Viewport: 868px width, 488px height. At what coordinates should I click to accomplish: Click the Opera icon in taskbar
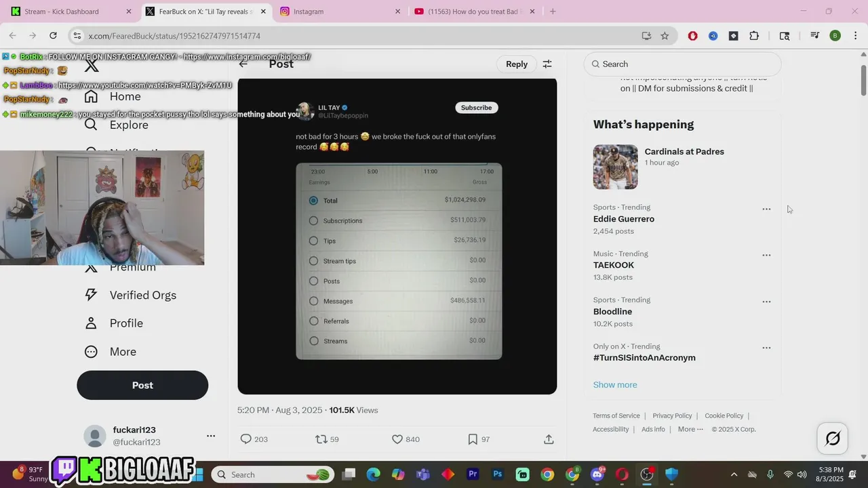[622, 474]
